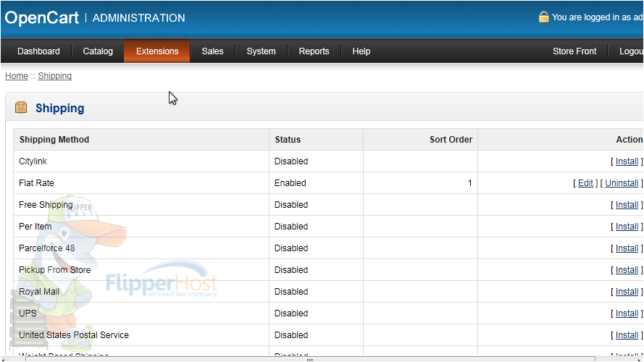Click the OpenCart logo
Viewport: 644px width, 362px height.
(41, 17)
